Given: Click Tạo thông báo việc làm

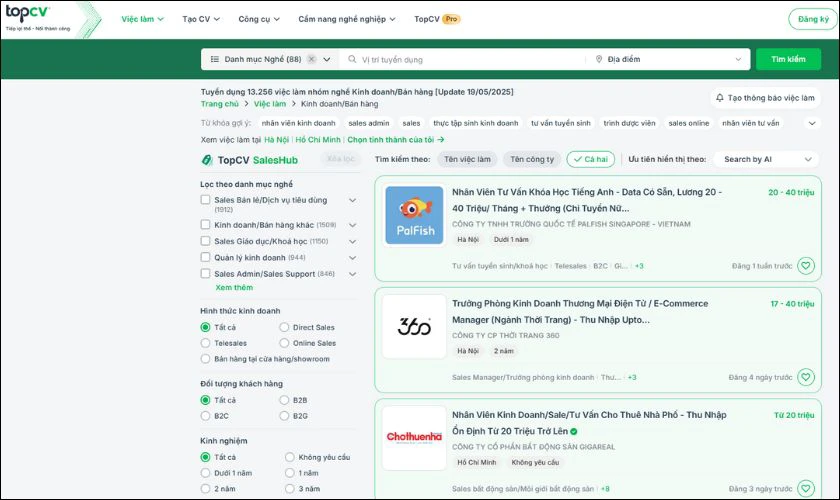Looking at the screenshot, I should click(765, 98).
